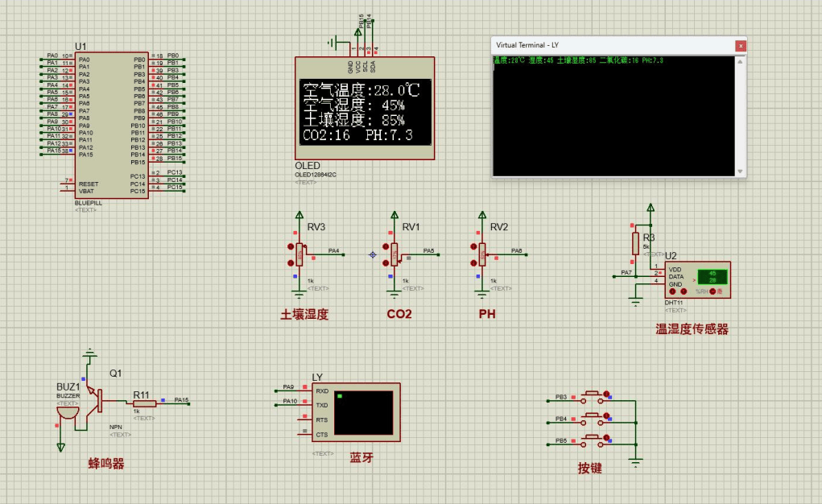822x504 pixels.
Task: Click the Virtual Terminal title bar
Action: 604,46
